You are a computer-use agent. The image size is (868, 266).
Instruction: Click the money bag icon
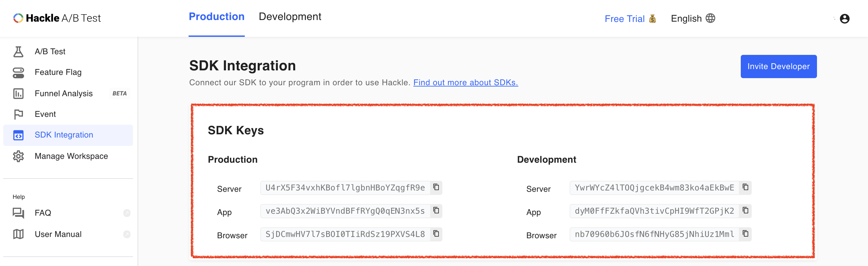click(652, 18)
